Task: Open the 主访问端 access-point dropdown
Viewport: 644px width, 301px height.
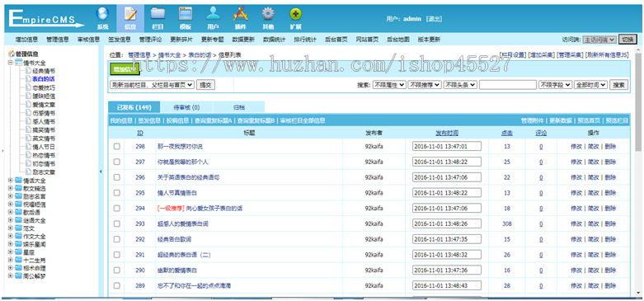Action: 599,40
